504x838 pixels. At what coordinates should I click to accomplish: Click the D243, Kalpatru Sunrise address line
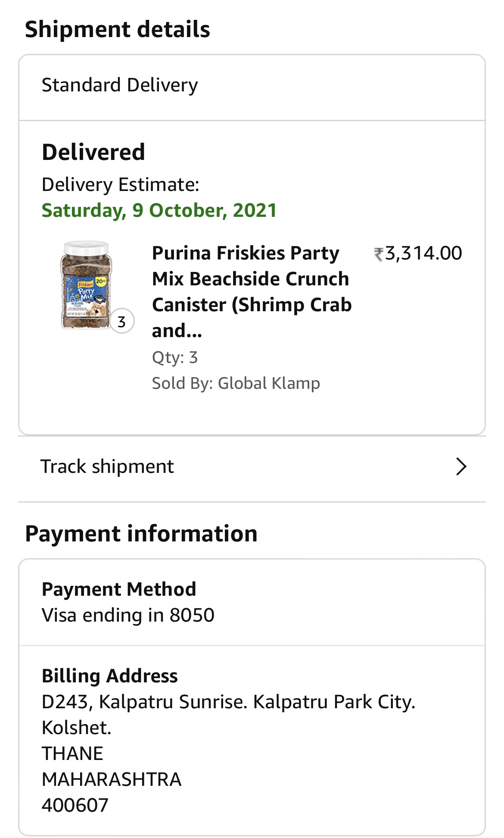(x=228, y=702)
